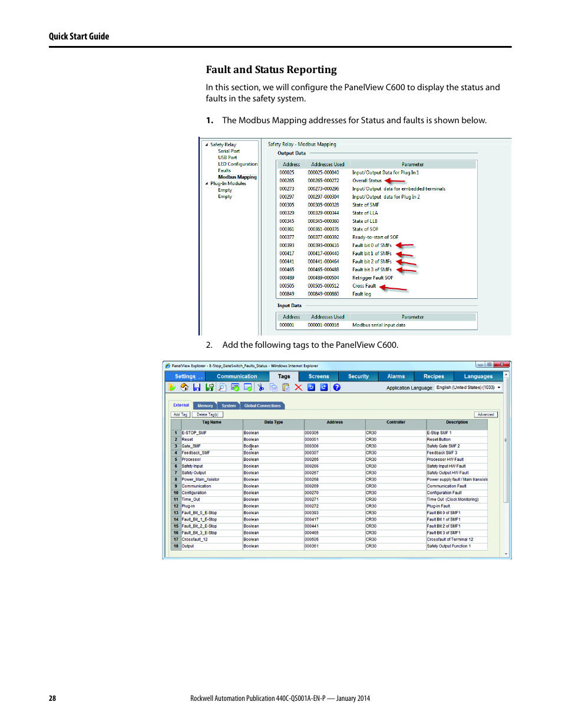Click the Power_Main_Xsistor tag name cell

click(x=212, y=479)
